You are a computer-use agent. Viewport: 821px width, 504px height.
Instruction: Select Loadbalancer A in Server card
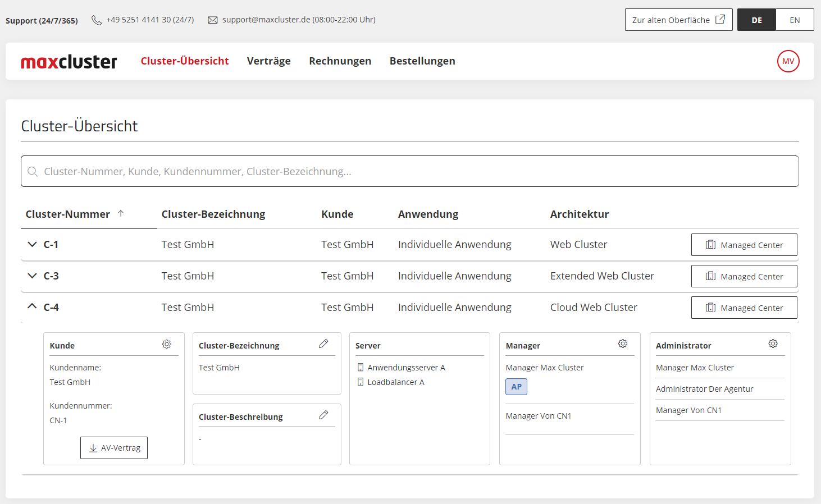tap(396, 382)
